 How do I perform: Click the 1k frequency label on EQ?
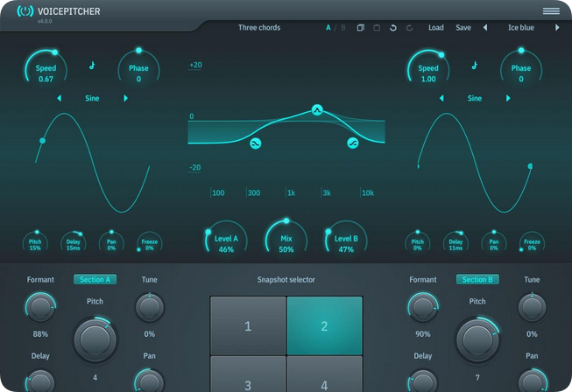pos(291,192)
